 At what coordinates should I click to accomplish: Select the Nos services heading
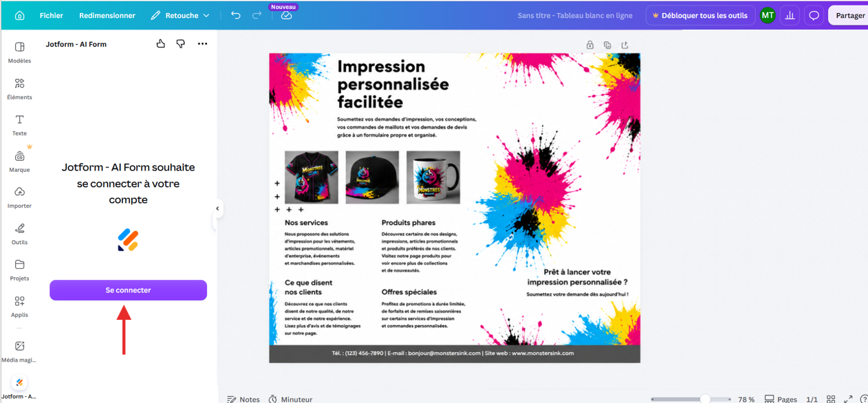click(306, 223)
